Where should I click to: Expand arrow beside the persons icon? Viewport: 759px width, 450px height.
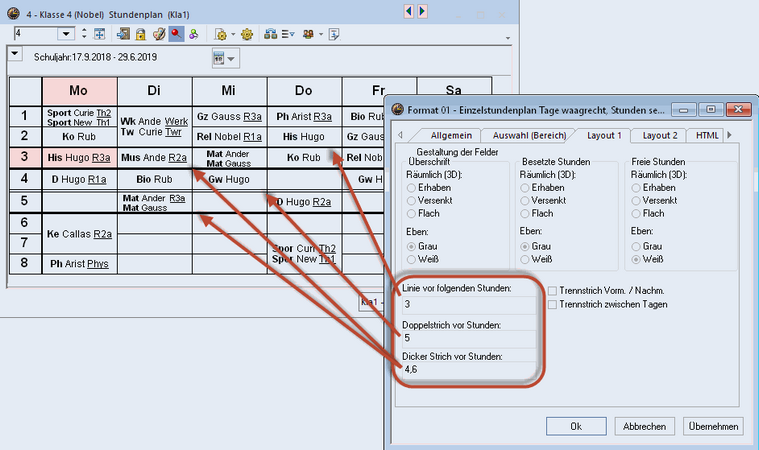[x=320, y=34]
